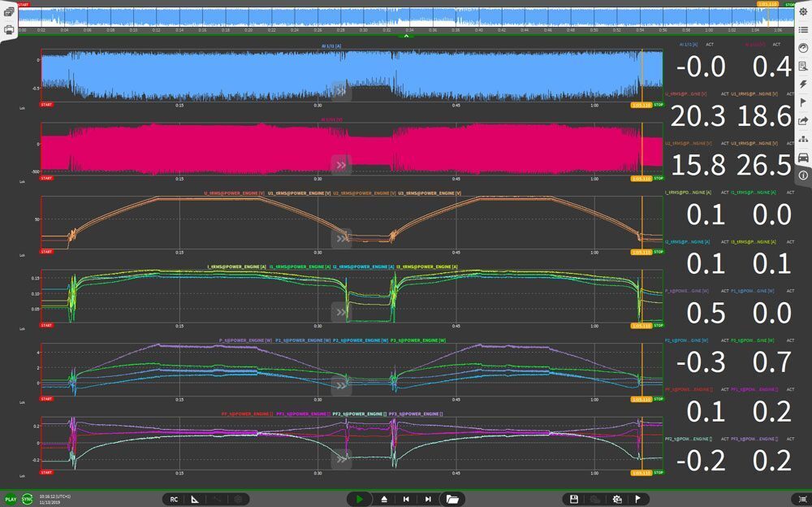Open the settings gear in right sidebar

[x=802, y=11]
